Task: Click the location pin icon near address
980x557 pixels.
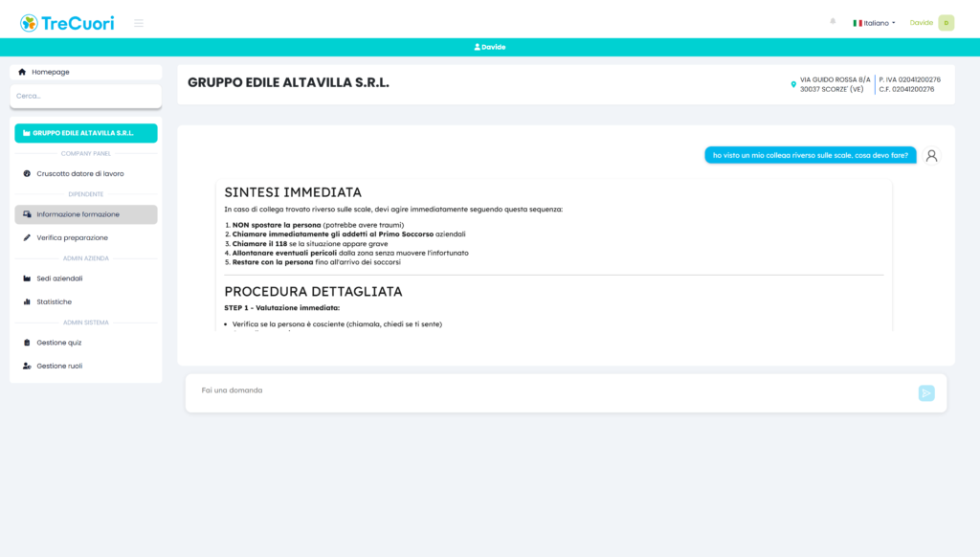Action: [x=793, y=84]
